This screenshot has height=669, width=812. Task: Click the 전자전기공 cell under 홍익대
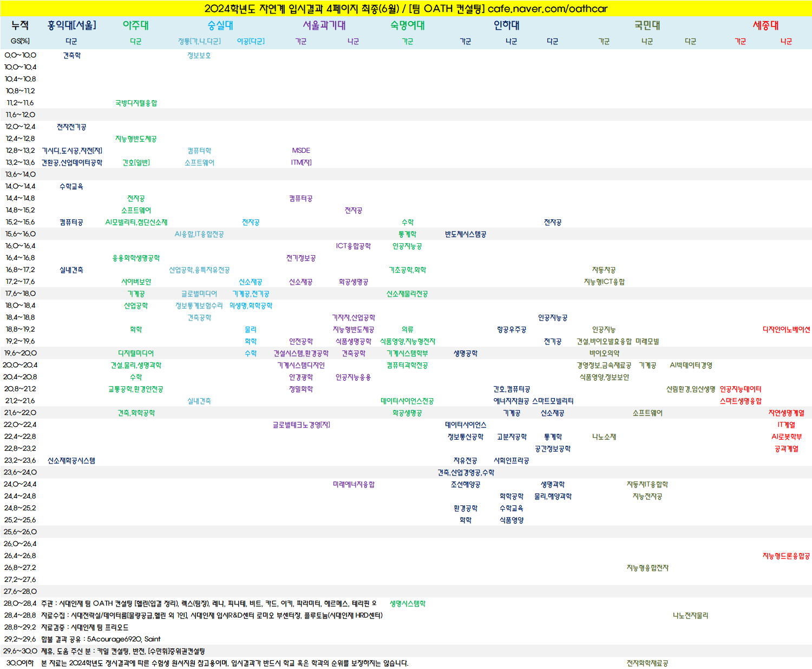71,127
